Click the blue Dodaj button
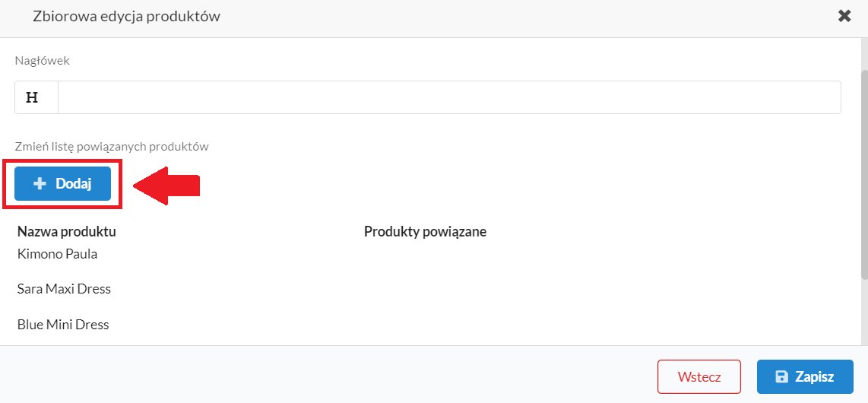This screenshot has width=868, height=403. (x=62, y=184)
